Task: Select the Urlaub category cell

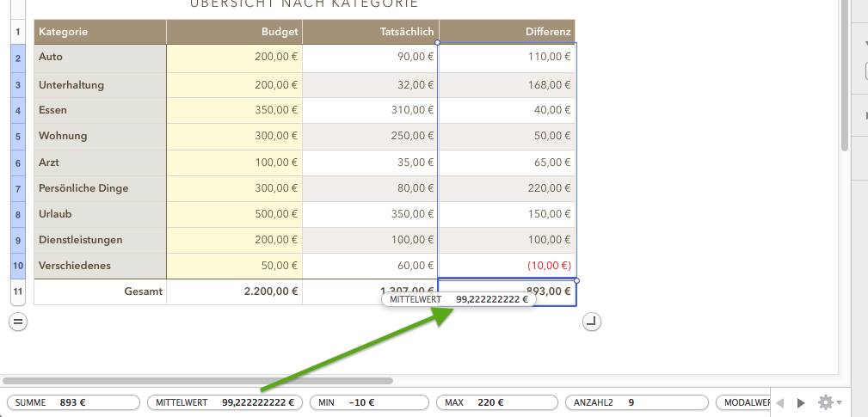Action: [100, 215]
